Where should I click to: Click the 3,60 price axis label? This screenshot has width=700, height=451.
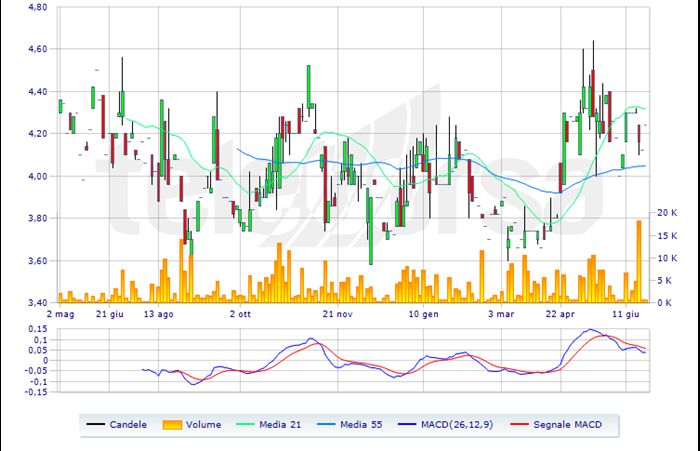(38, 261)
